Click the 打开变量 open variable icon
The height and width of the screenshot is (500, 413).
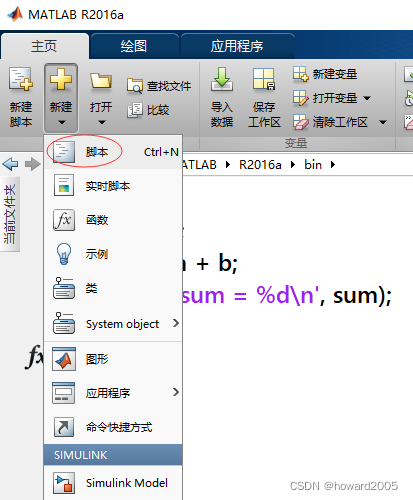301,98
